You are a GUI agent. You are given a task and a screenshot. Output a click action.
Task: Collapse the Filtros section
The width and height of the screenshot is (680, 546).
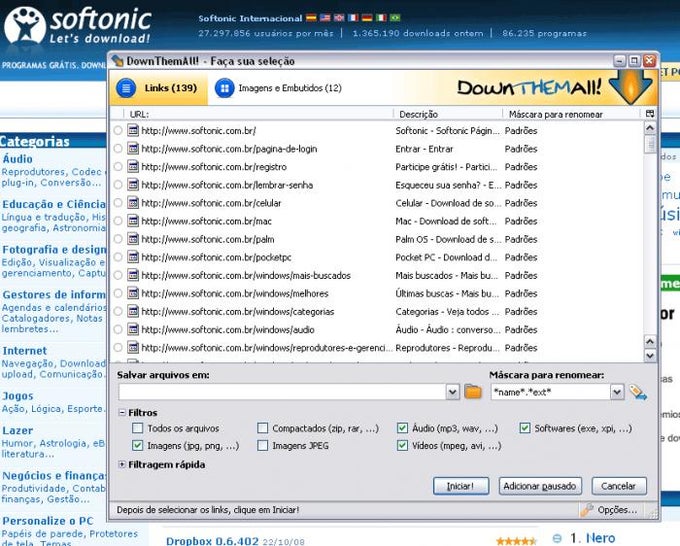click(x=122, y=412)
